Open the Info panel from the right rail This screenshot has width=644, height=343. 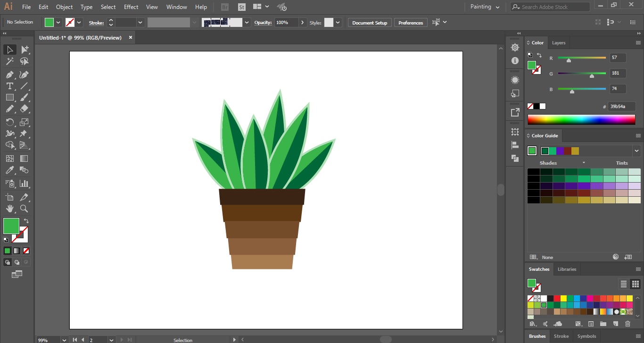click(x=515, y=60)
